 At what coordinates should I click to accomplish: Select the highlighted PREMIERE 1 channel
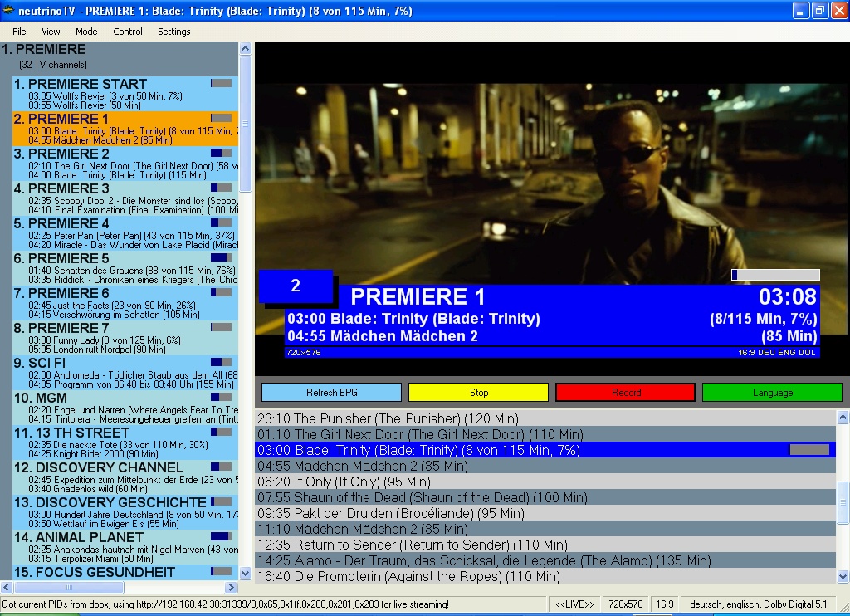(125, 129)
